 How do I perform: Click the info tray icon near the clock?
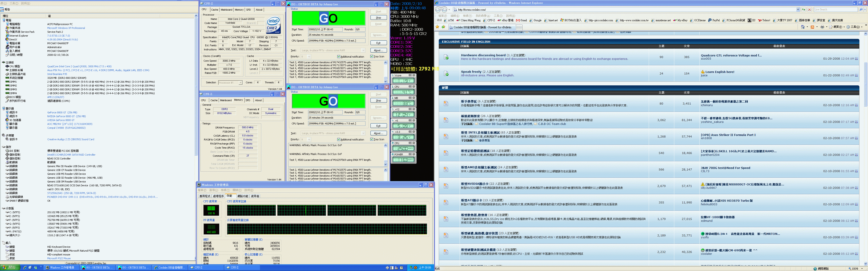415,268
